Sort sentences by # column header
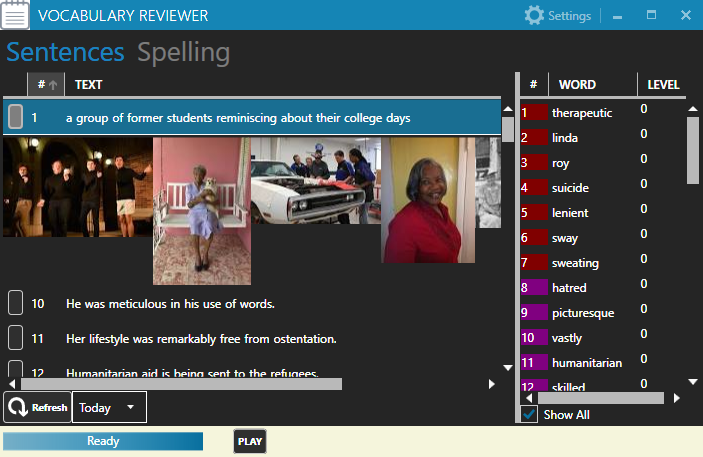Image resolution: width=703 pixels, height=457 pixels. click(x=46, y=85)
